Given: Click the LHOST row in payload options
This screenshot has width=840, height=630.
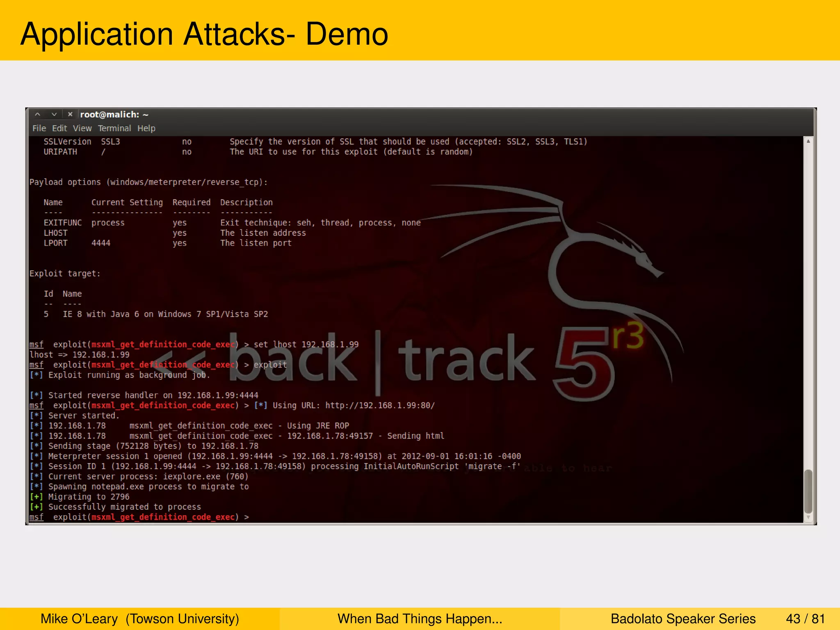Looking at the screenshot, I should pyautogui.click(x=175, y=233).
